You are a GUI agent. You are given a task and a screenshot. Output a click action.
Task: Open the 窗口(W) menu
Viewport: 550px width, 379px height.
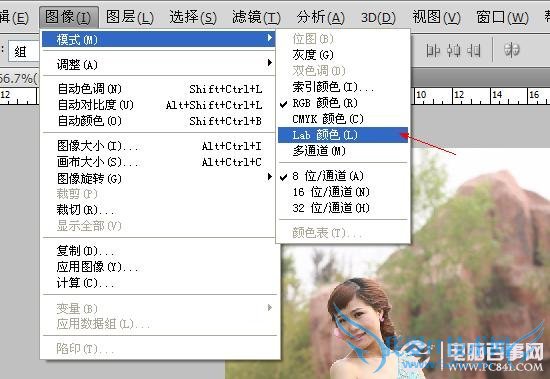(502, 17)
